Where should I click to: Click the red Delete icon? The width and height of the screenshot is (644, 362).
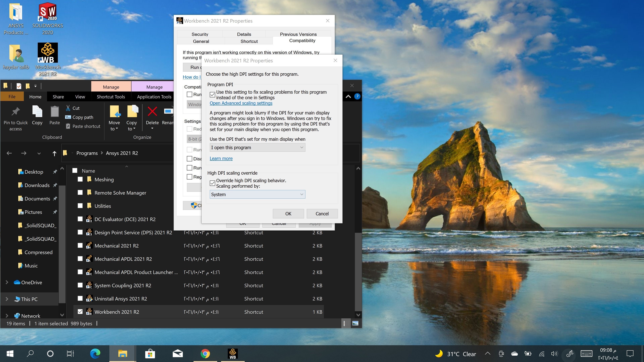pyautogui.click(x=152, y=111)
